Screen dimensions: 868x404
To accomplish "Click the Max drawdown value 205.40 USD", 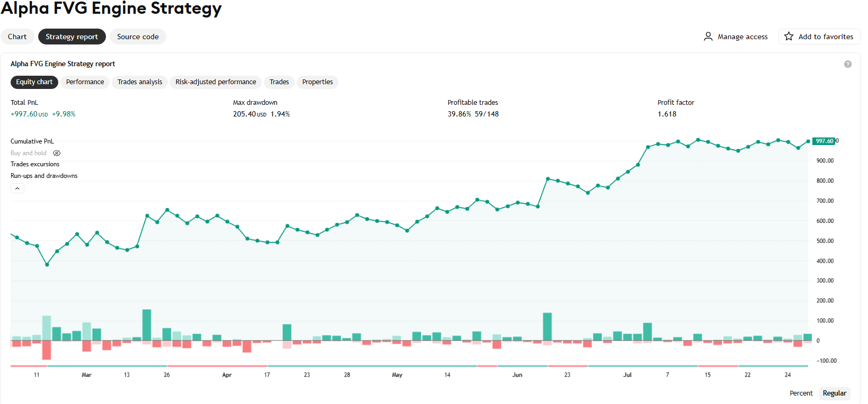I will point(250,114).
